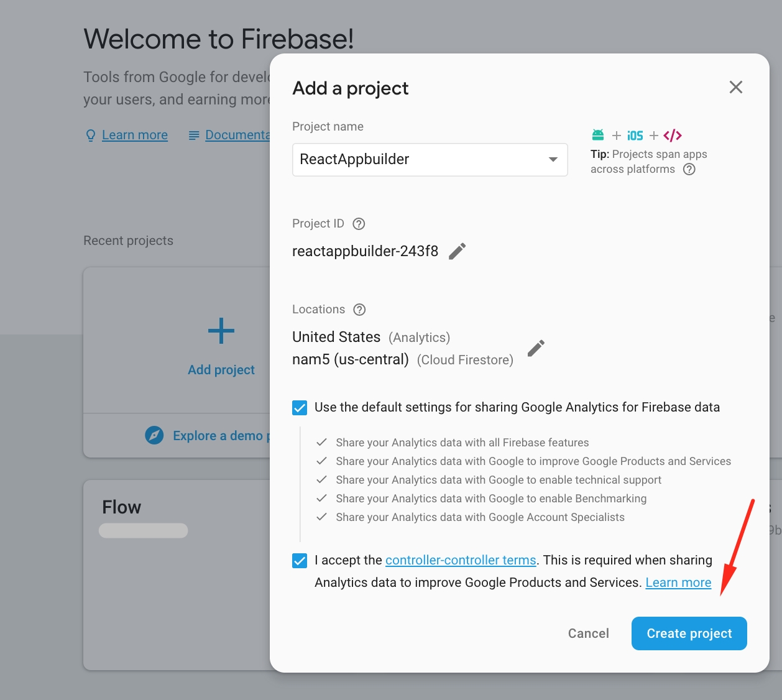Open the controller-controller terms link
The height and width of the screenshot is (700, 782).
pyautogui.click(x=461, y=560)
